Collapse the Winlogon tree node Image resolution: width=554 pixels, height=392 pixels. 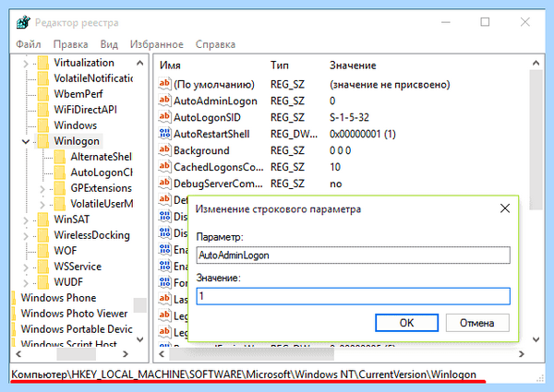pos(26,141)
